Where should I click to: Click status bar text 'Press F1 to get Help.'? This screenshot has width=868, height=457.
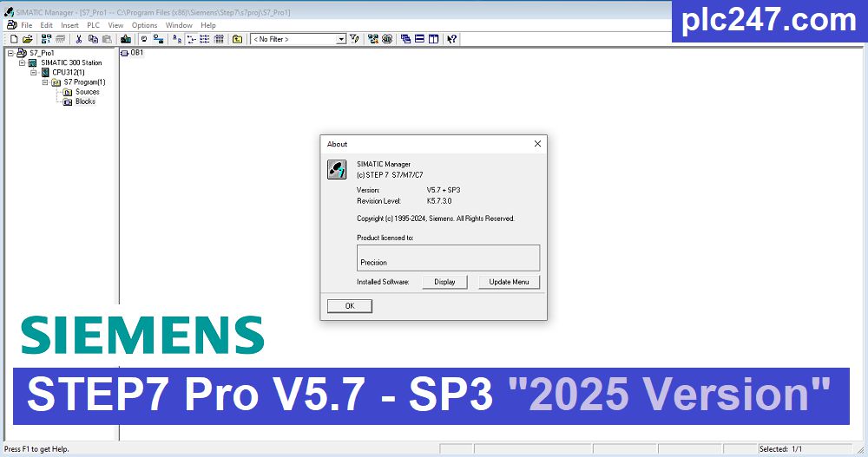tap(36, 449)
